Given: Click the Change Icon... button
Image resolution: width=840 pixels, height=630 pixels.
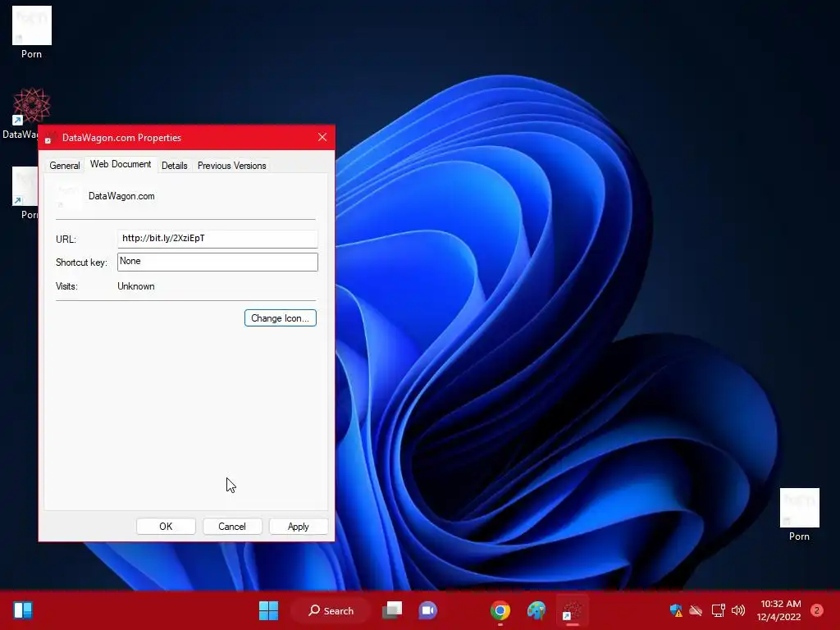Looking at the screenshot, I should pyautogui.click(x=281, y=317).
